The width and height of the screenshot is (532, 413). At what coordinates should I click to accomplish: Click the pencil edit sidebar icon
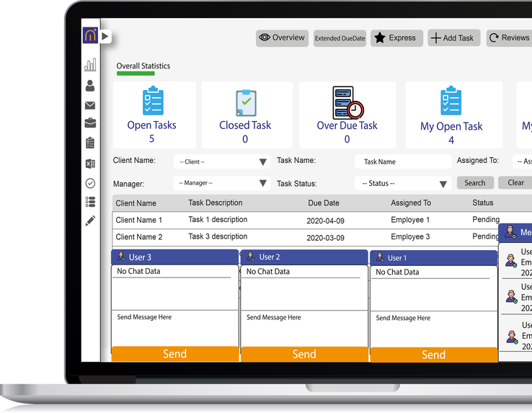click(x=90, y=221)
